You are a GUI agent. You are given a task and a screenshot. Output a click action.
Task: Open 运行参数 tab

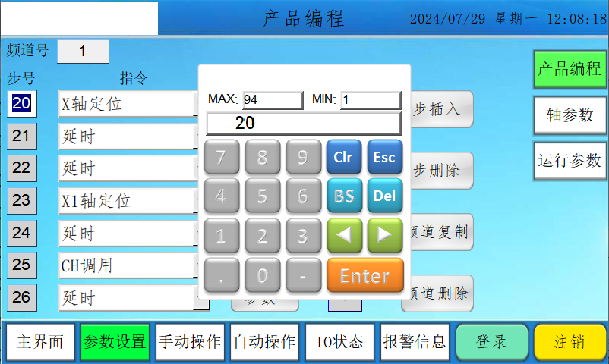tap(570, 161)
